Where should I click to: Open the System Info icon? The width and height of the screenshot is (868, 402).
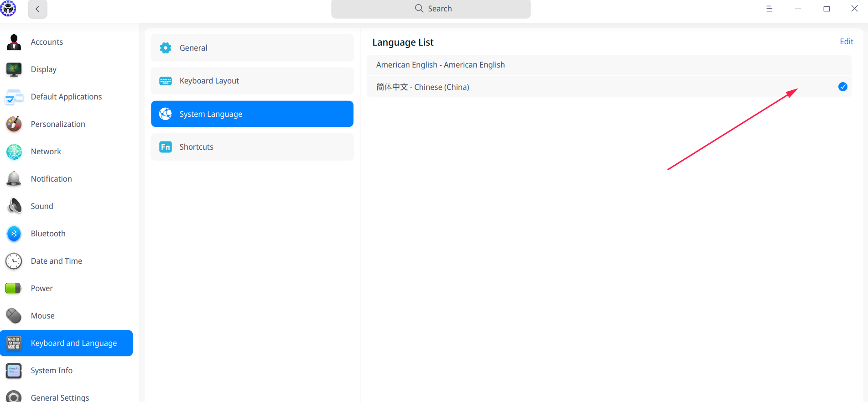click(14, 371)
